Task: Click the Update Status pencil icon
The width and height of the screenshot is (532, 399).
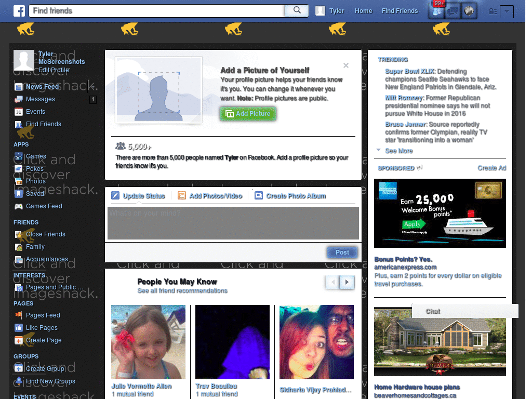Action: pos(115,195)
